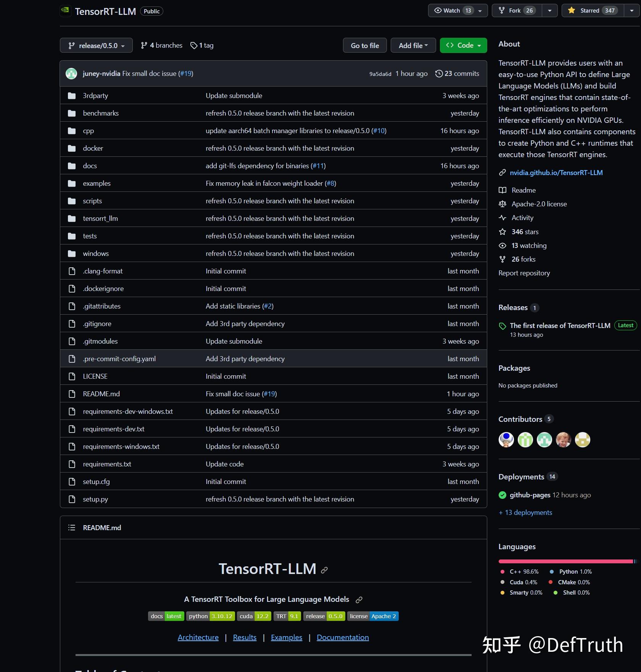Click the C++ 98.6% language entry
This screenshot has width=641, height=672.
(519, 572)
